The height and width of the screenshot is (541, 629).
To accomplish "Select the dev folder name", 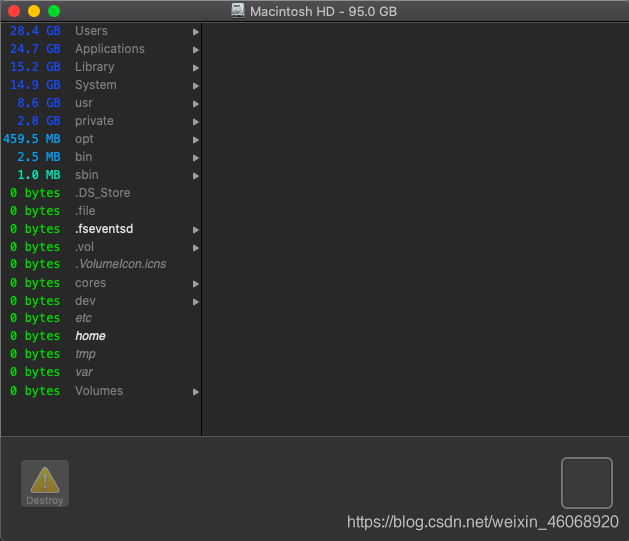I will [x=85, y=301].
